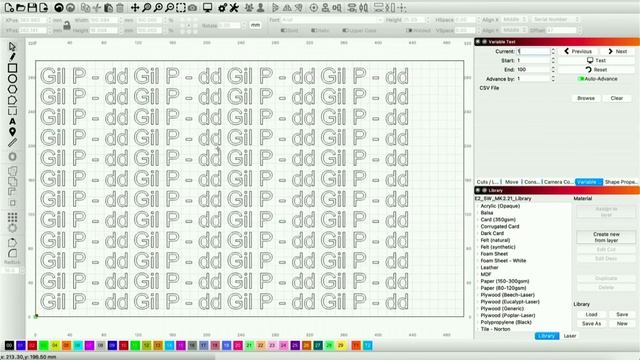This screenshot has height=360, width=640.
Task: Click Browse for CSV file
Action: point(586,98)
